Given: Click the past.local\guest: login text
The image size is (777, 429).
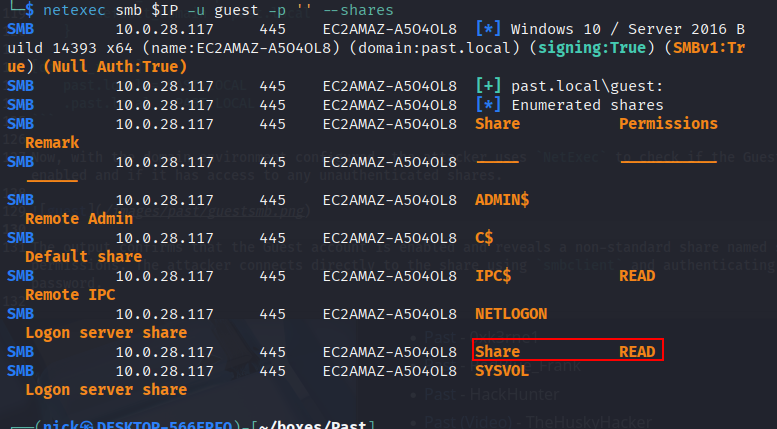Looking at the screenshot, I should 587,86.
